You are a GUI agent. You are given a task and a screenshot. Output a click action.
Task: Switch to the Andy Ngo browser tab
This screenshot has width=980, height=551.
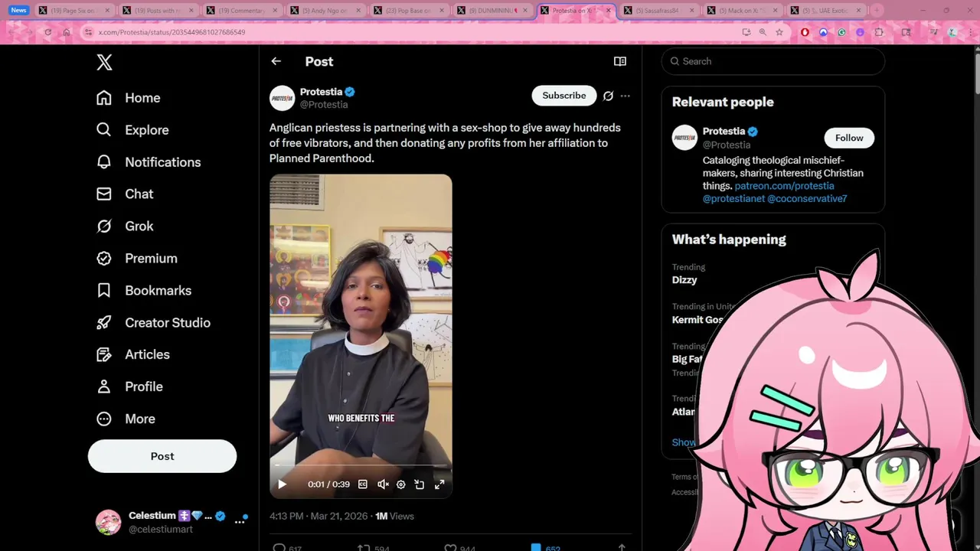324,11
